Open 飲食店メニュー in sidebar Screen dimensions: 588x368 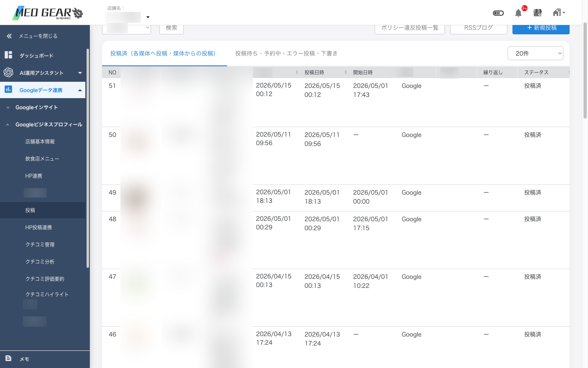(42, 159)
